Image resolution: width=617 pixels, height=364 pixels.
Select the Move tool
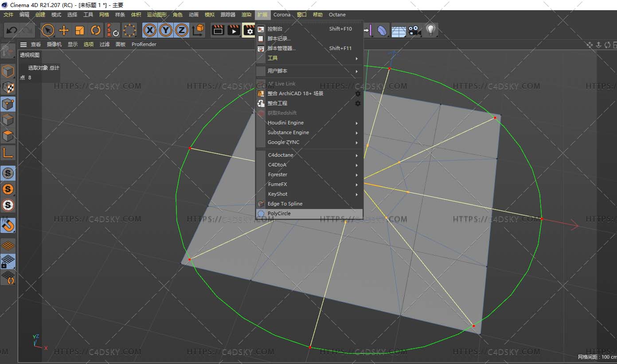[64, 30]
